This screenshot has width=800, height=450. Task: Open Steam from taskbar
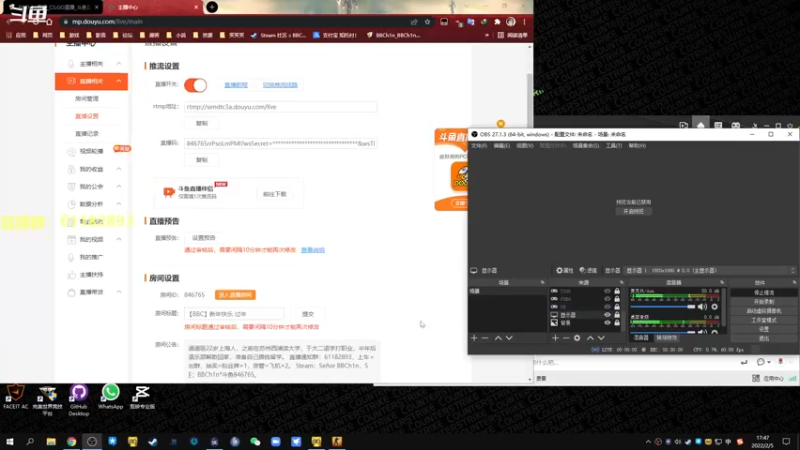tap(153, 441)
